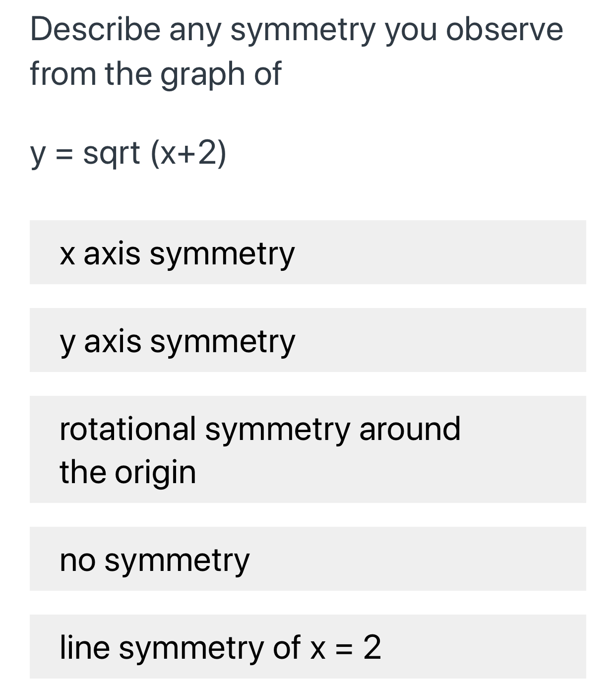Tap the second gray answer bar
The height and width of the screenshot is (687, 616).
(308, 340)
